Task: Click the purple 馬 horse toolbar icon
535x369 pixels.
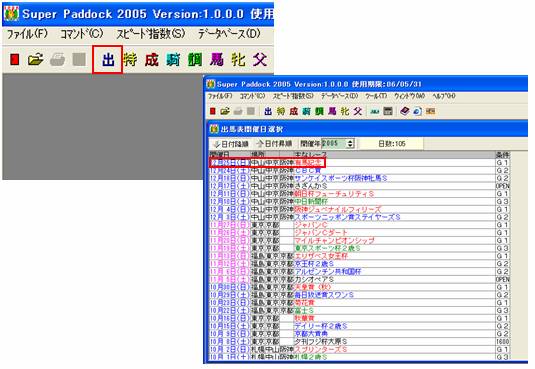Action: [x=216, y=60]
